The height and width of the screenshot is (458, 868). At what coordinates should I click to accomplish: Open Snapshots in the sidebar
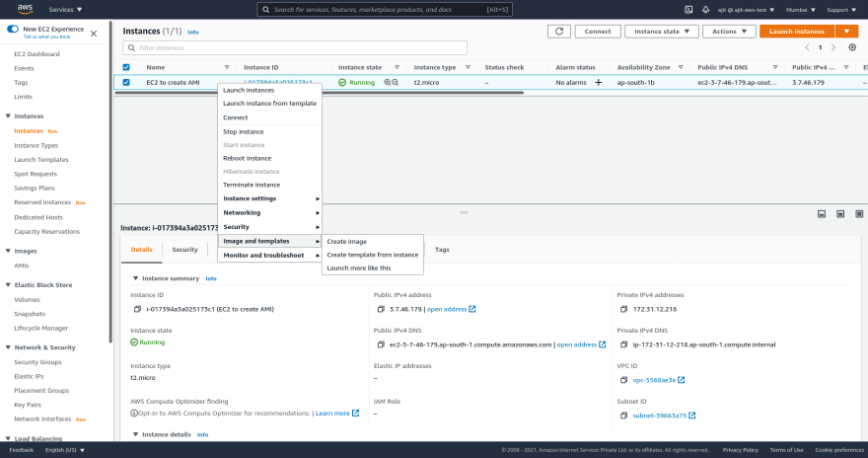click(x=30, y=314)
